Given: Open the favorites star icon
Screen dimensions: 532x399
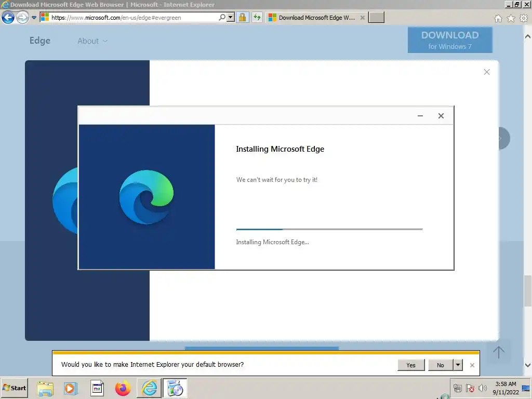Looking at the screenshot, I should tap(511, 18).
